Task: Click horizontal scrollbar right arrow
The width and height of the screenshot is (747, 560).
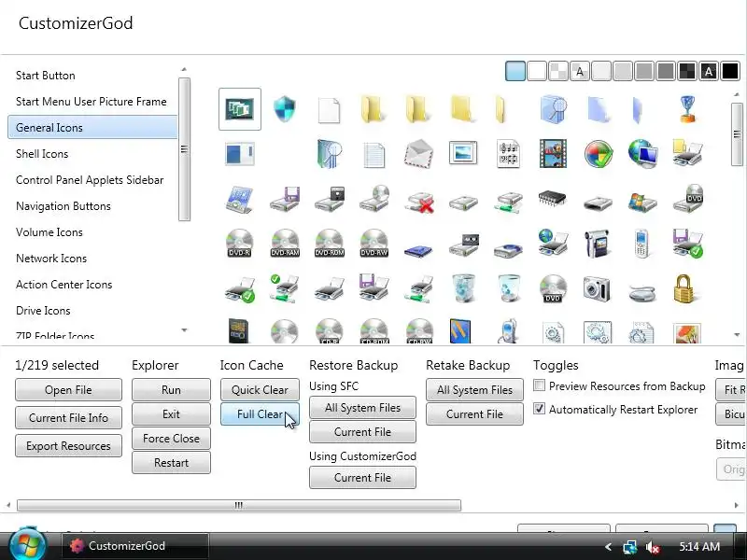Action: click(737, 505)
